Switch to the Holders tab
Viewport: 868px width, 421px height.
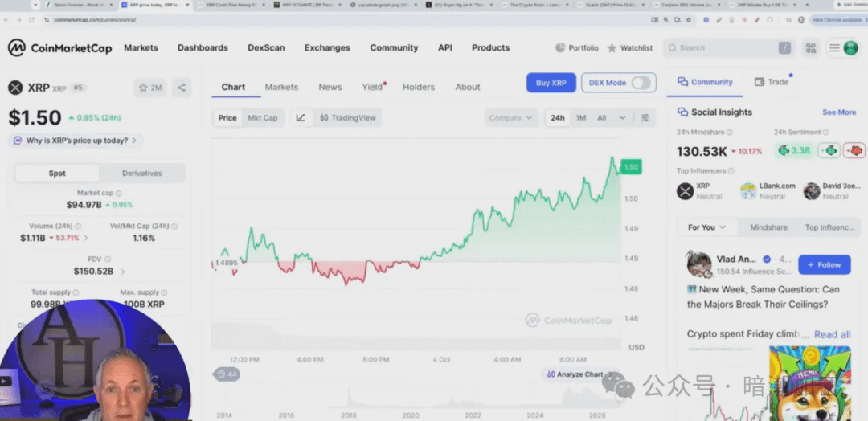pos(419,88)
